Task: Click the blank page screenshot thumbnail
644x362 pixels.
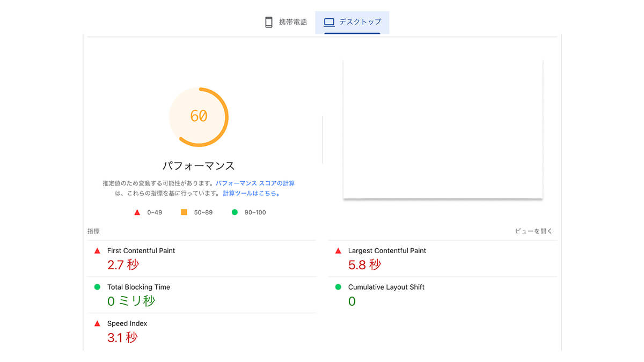Action: 443,129
